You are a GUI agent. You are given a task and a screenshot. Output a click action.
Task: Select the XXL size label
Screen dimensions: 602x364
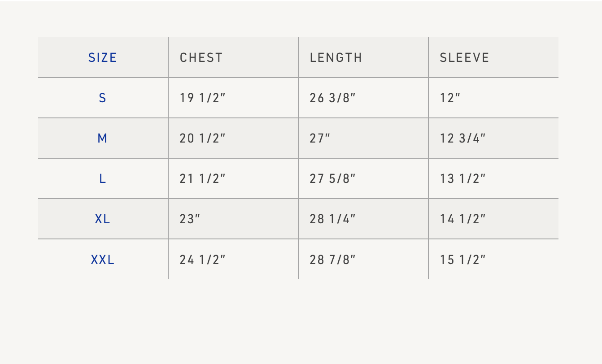[103, 260]
